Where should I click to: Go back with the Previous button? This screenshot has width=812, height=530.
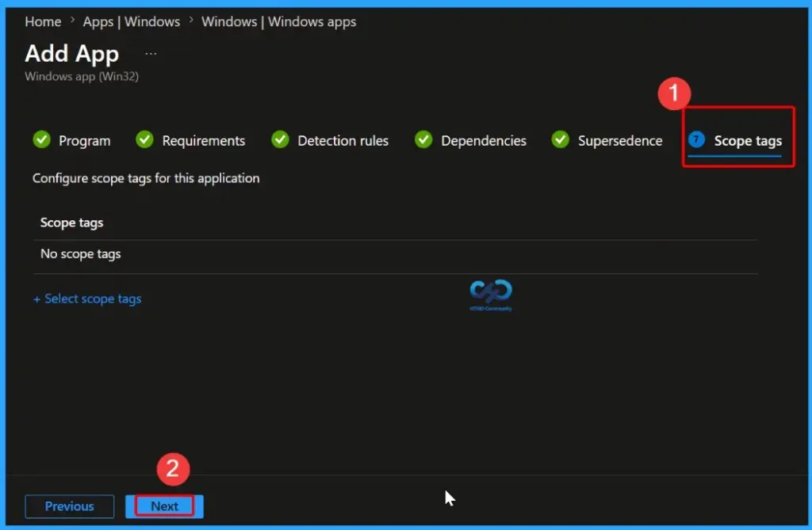tap(70, 506)
